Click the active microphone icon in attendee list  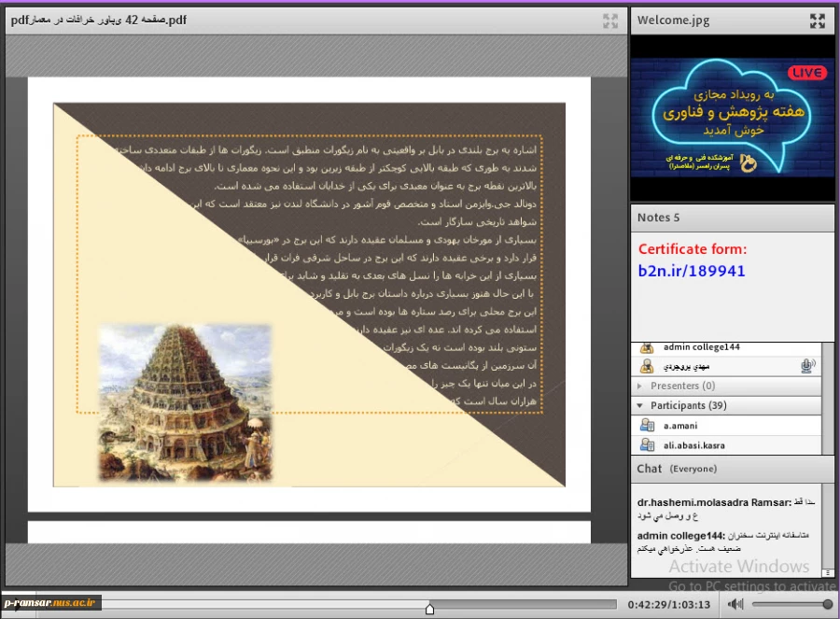[808, 366]
